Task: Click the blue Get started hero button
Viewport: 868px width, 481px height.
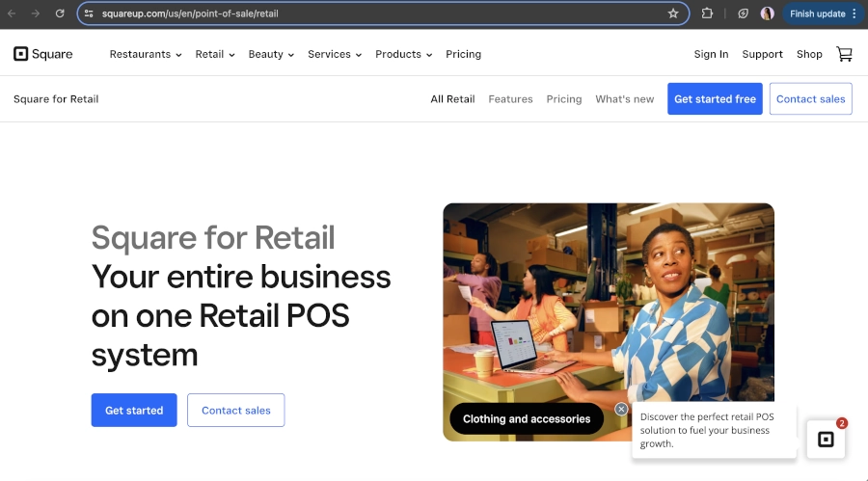Action: coord(134,410)
